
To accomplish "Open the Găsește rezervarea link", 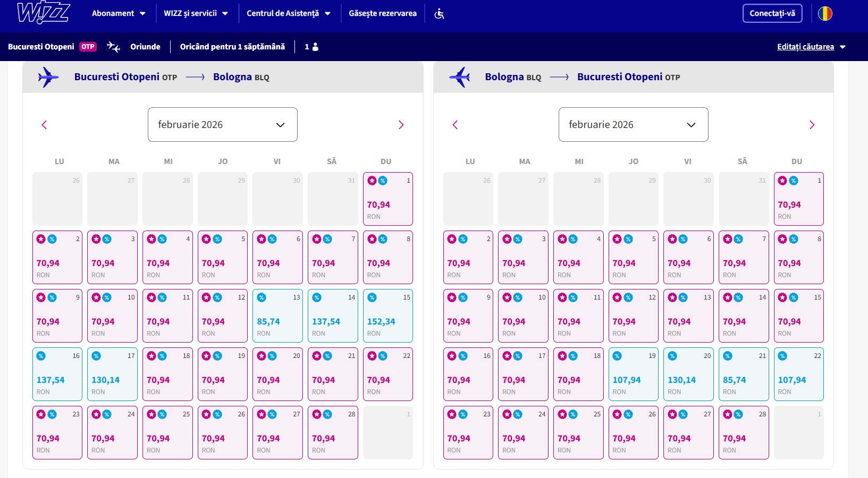I will (x=382, y=13).
